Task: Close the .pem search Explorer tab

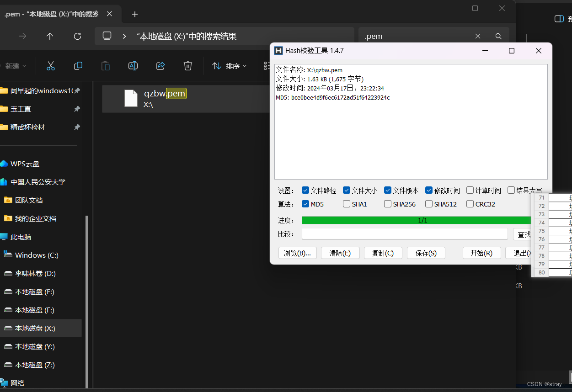Action: point(109,14)
